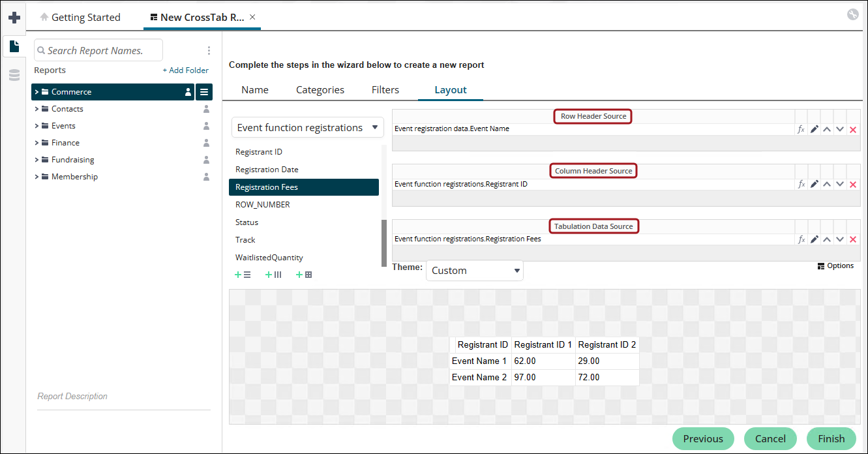Edit the Row Header Source entry with pencil
868x454 pixels.
point(815,129)
